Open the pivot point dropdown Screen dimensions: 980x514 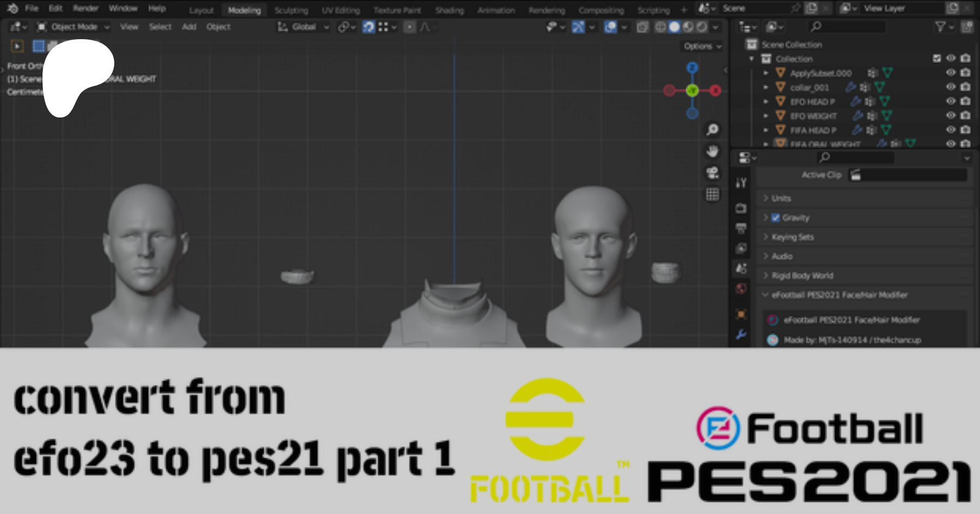point(346,27)
